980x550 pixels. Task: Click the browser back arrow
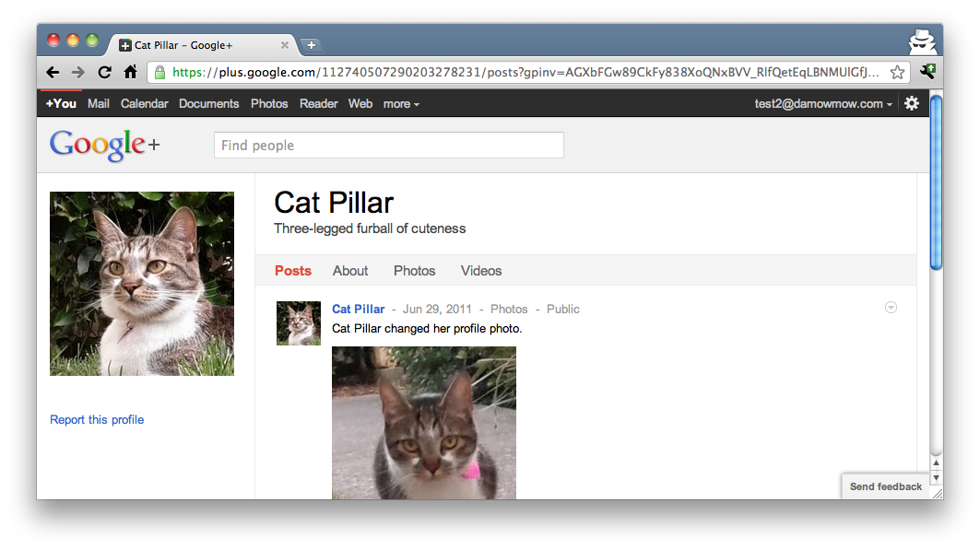53,72
